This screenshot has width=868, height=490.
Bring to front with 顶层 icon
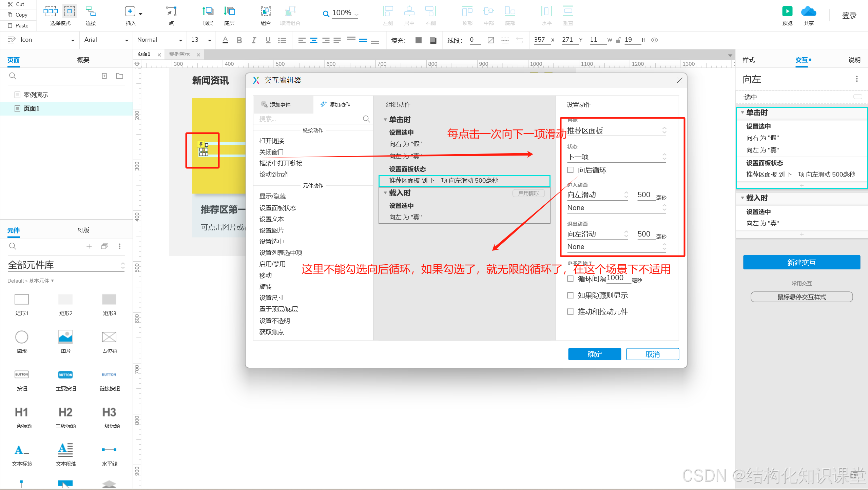(208, 11)
